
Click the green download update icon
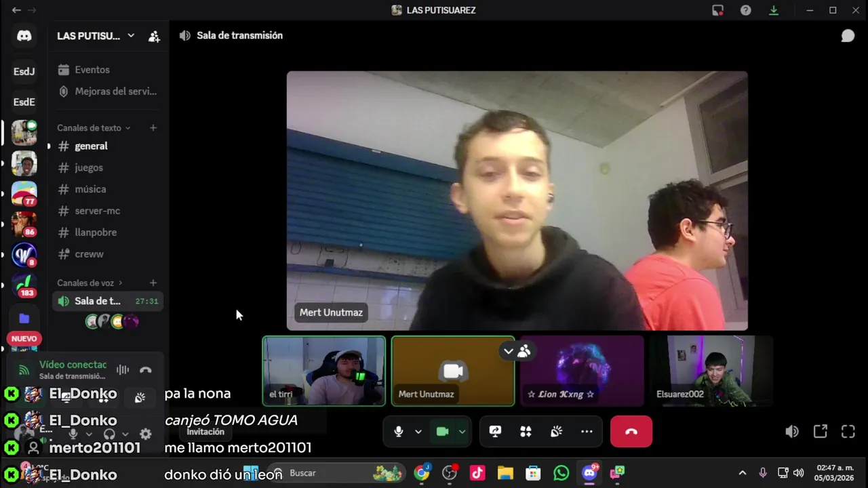(774, 10)
